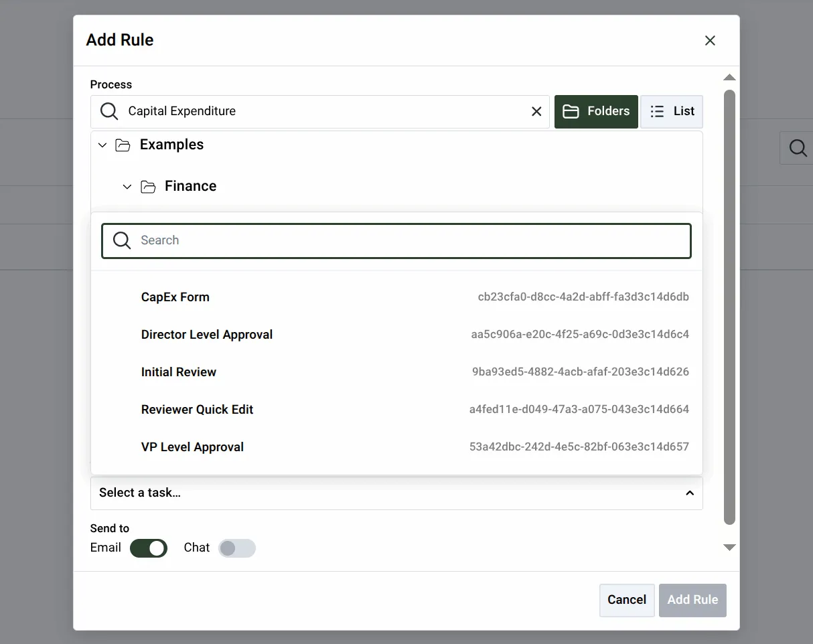Click the Finance folder label
Image resolution: width=813 pixels, height=644 pixels.
tap(191, 187)
